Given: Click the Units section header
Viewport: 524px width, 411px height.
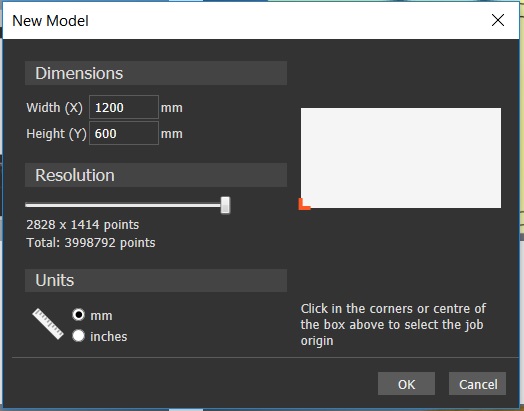Looking at the screenshot, I should [156, 280].
